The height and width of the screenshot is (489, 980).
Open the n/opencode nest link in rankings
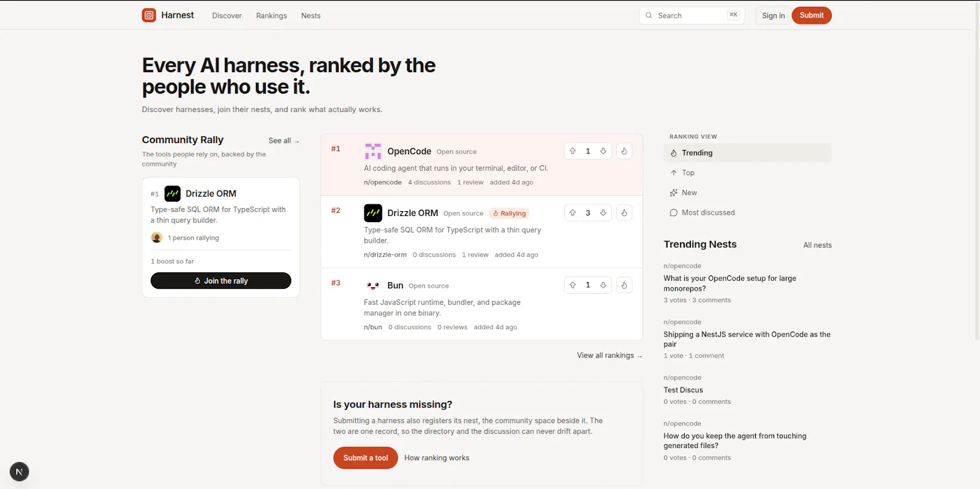click(x=383, y=182)
